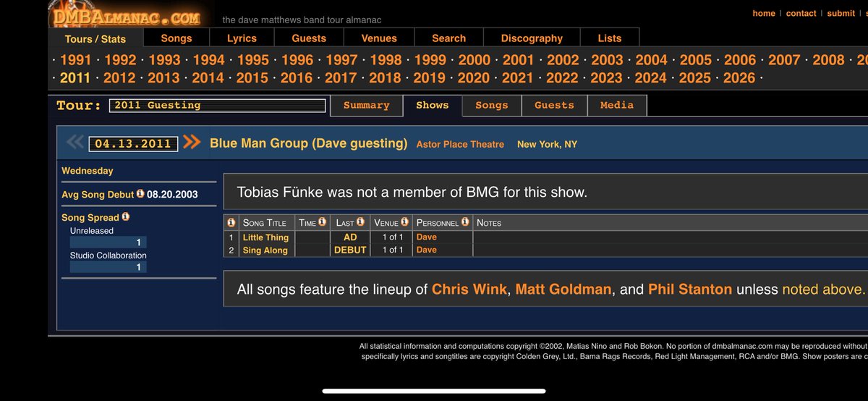
Task: Jump to year 2026
Action: tap(739, 78)
